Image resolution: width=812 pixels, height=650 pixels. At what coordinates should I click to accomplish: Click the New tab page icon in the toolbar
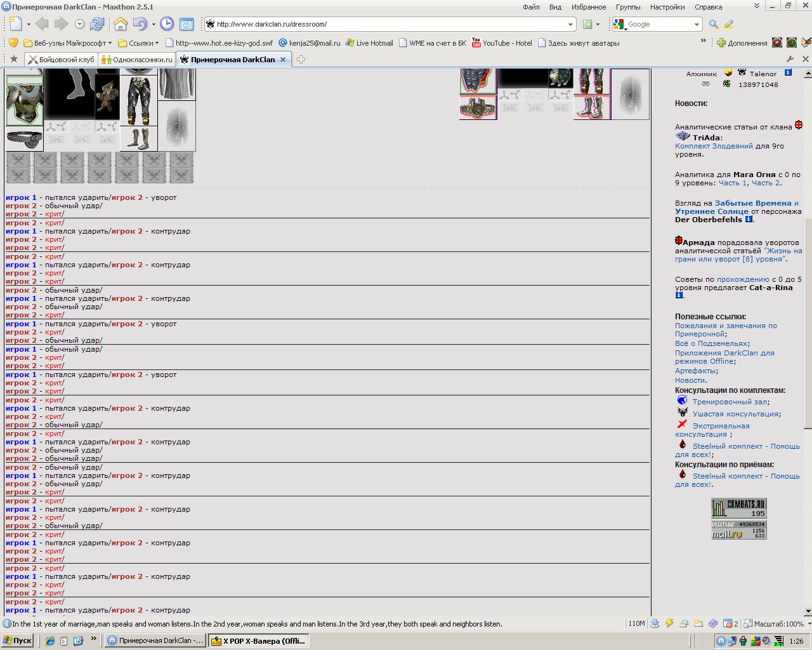coord(15,24)
